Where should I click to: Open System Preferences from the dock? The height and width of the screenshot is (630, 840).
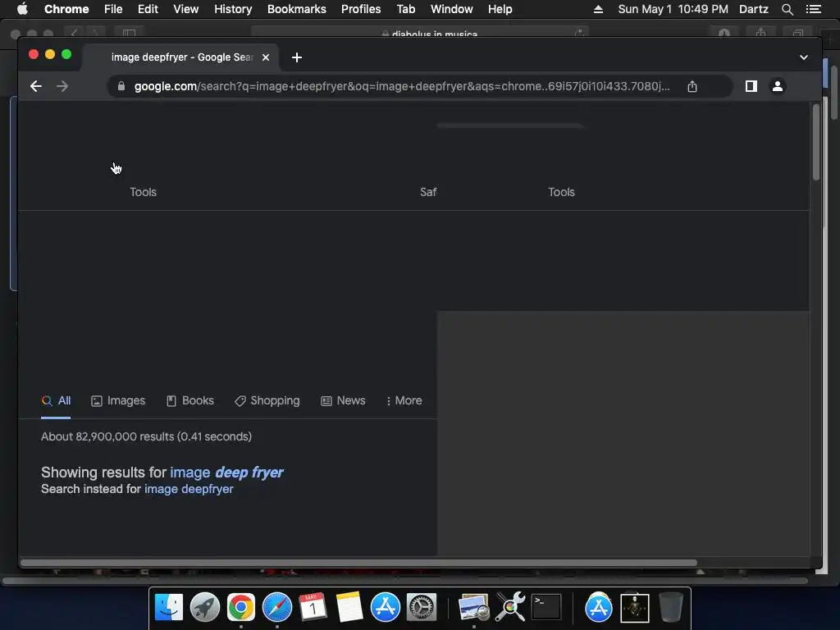[x=421, y=608]
